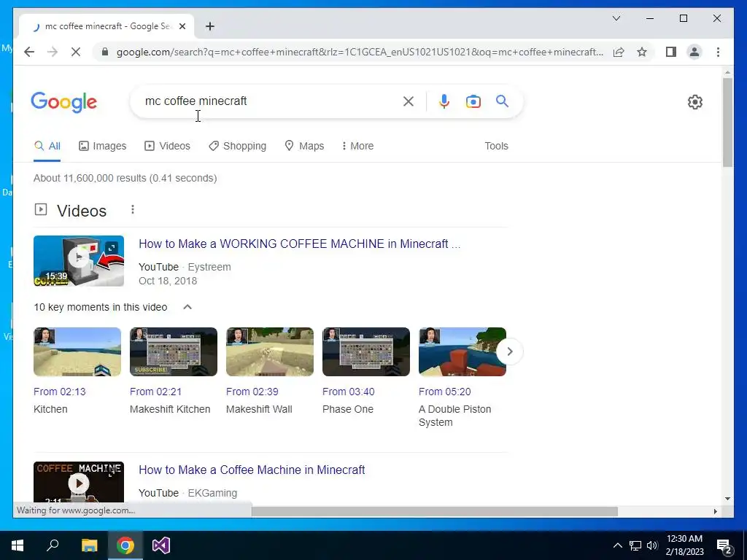The height and width of the screenshot is (560, 747).
Task: Share this page icon in address bar
Action: pyautogui.click(x=619, y=52)
